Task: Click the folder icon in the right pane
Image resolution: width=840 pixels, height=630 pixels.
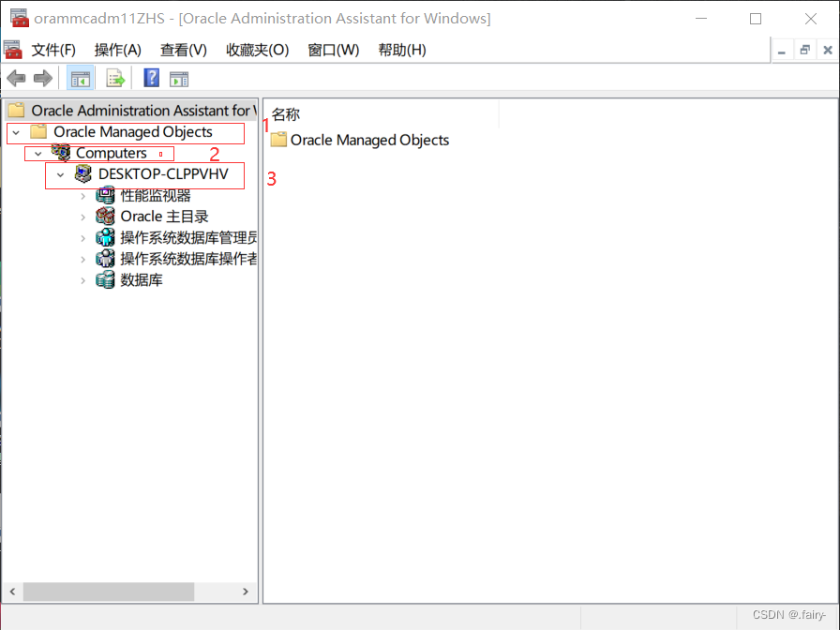Action: point(278,140)
